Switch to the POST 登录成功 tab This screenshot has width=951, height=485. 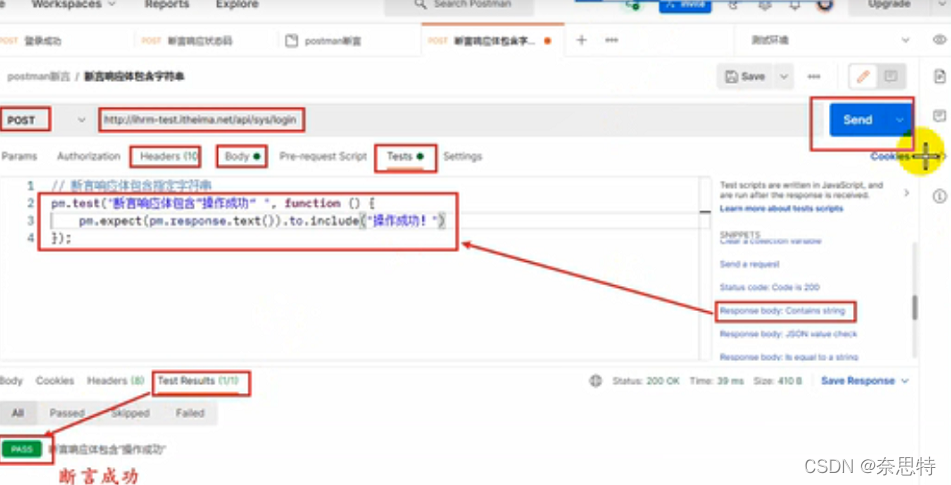pos(32,41)
